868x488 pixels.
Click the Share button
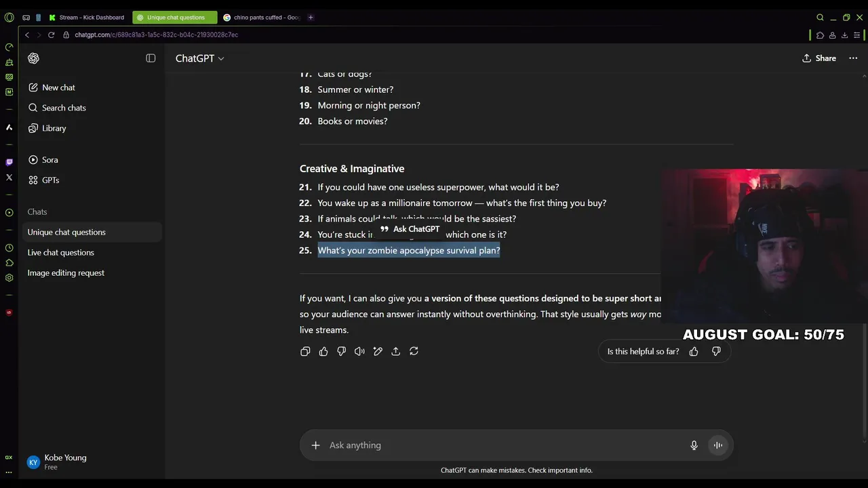[x=818, y=58]
